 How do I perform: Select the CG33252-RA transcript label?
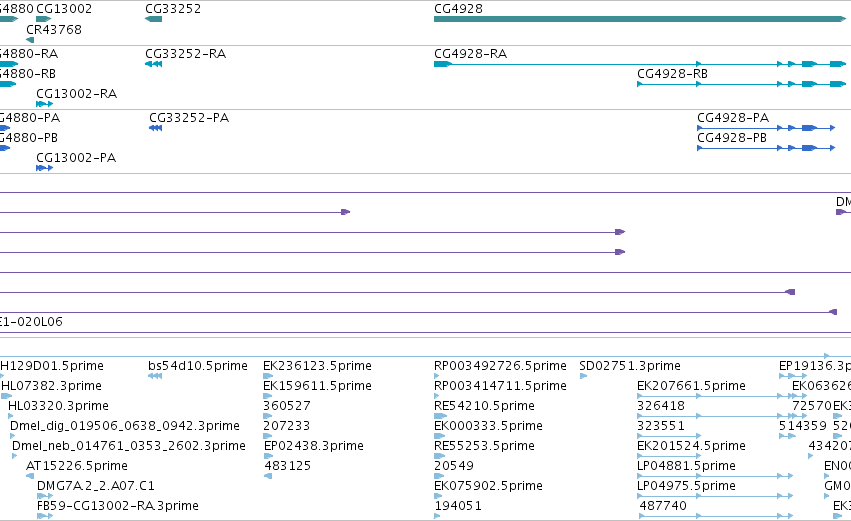coord(186,54)
